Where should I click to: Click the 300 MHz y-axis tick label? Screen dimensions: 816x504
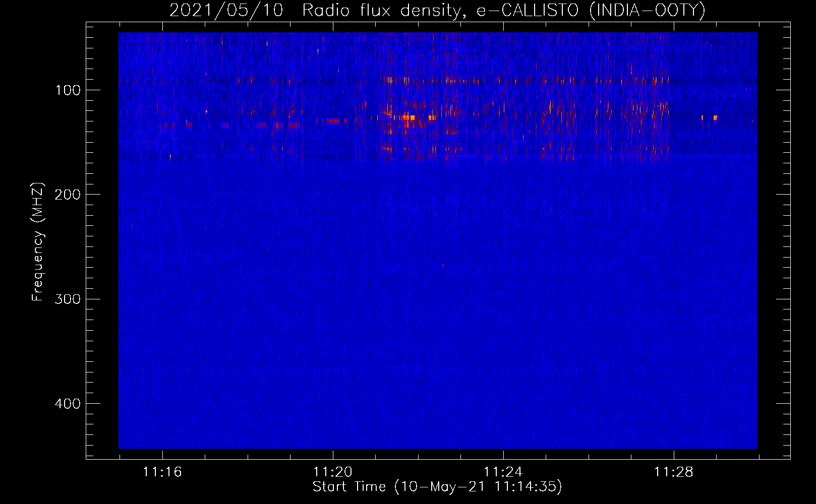(x=68, y=299)
